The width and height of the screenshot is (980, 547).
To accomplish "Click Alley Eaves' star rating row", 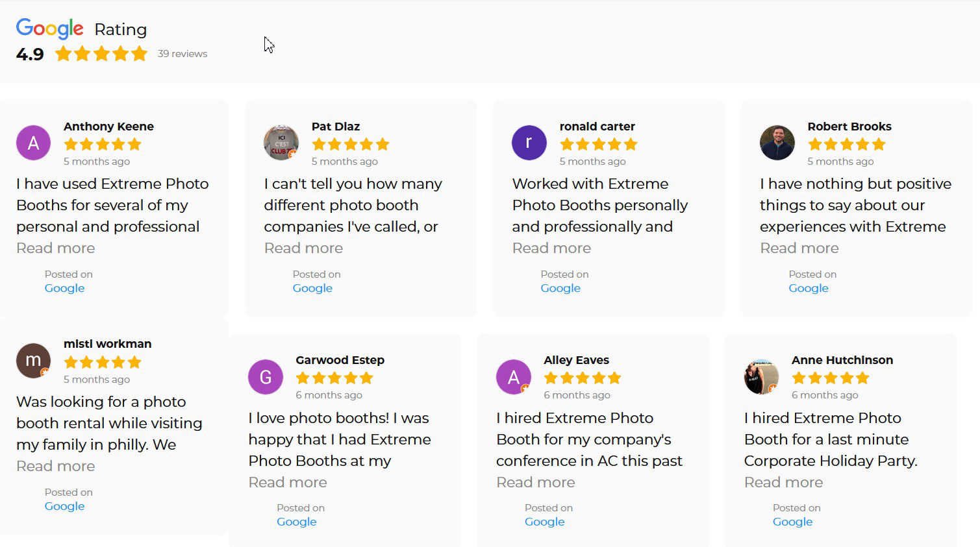I will click(x=583, y=377).
